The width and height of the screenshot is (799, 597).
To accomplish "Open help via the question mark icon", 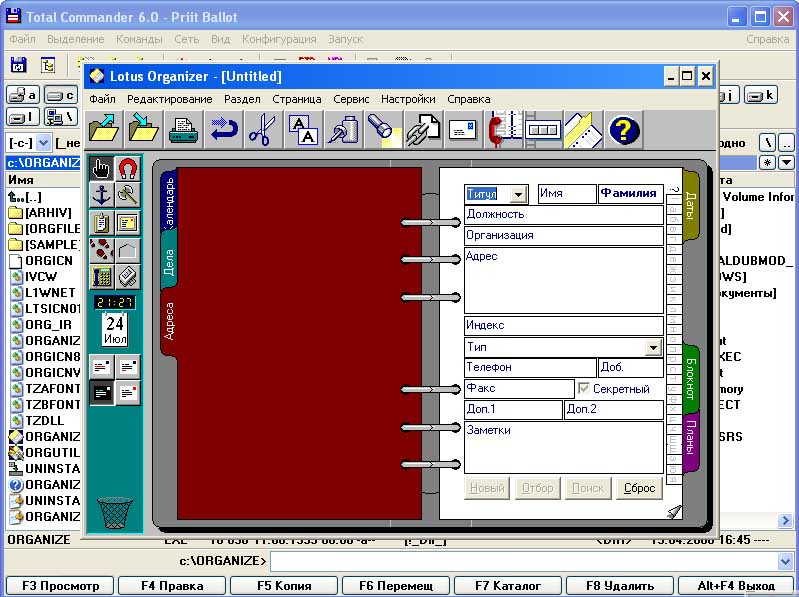I will click(x=624, y=130).
